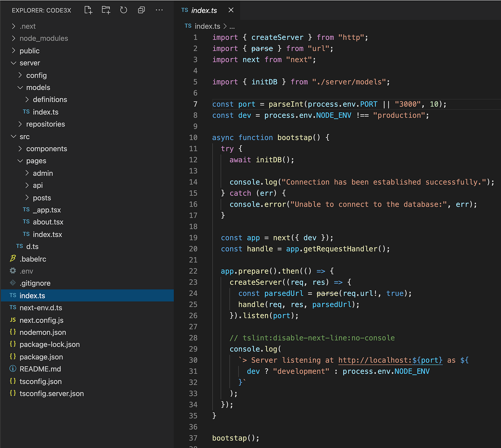Create a new folder using the Explorer toolbar icon
Screen dimensions: 501x448
(106, 10)
